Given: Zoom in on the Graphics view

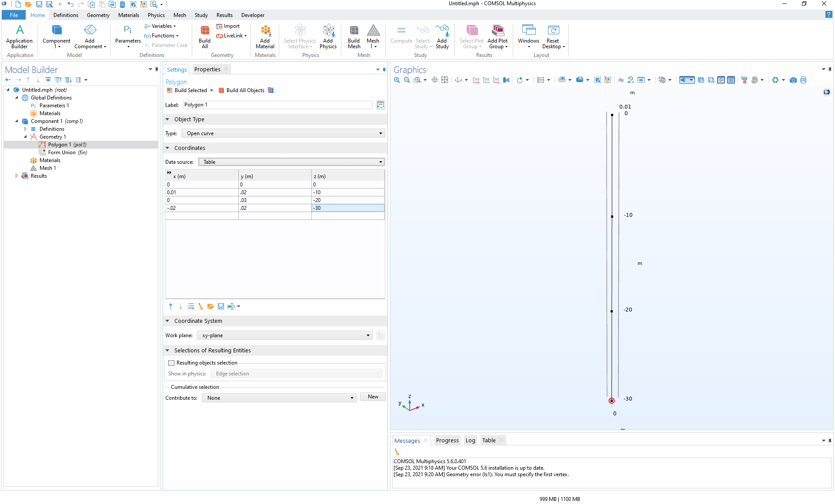Looking at the screenshot, I should pyautogui.click(x=397, y=80).
